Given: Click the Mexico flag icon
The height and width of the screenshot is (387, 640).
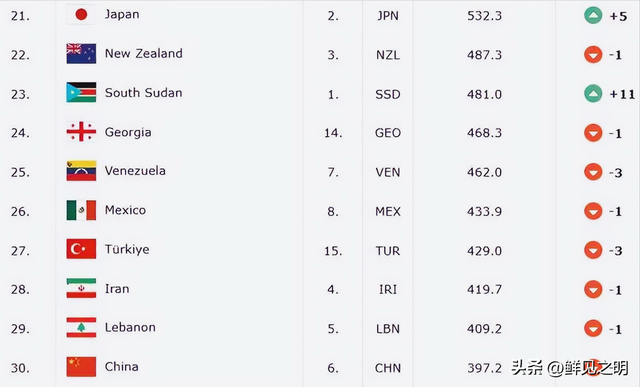Looking at the screenshot, I should [x=81, y=210].
